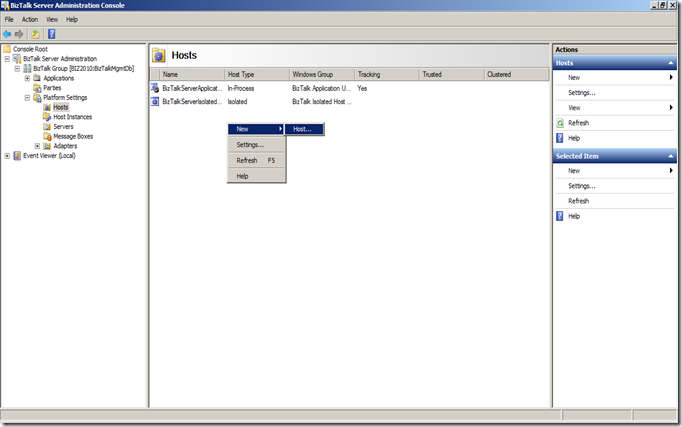682x427 pixels.
Task: Click the Help icon under Hosts actions
Action: (560, 138)
